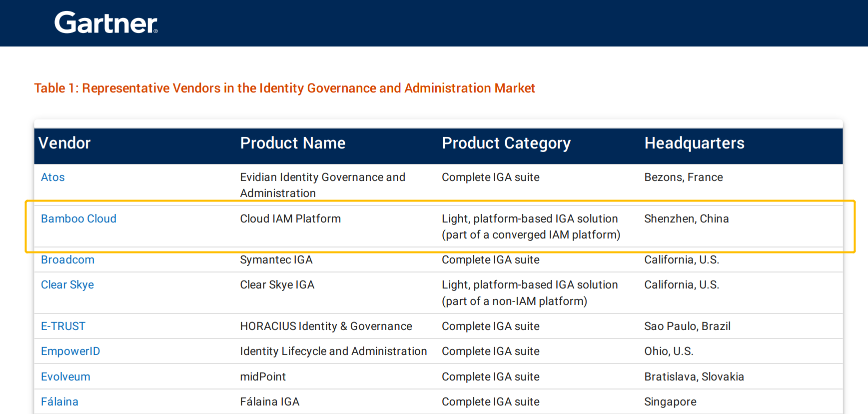
Task: Open the Broadcom vendor link
Action: pos(67,260)
